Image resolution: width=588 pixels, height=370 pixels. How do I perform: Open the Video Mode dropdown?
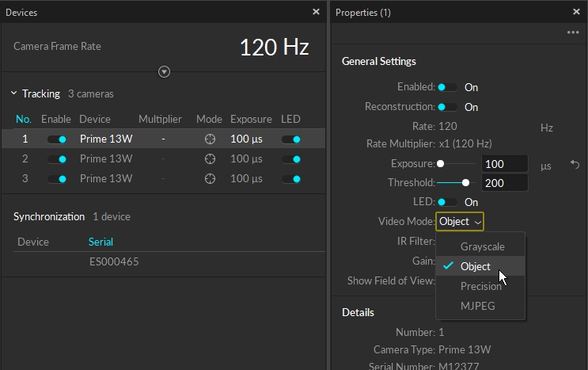460,222
